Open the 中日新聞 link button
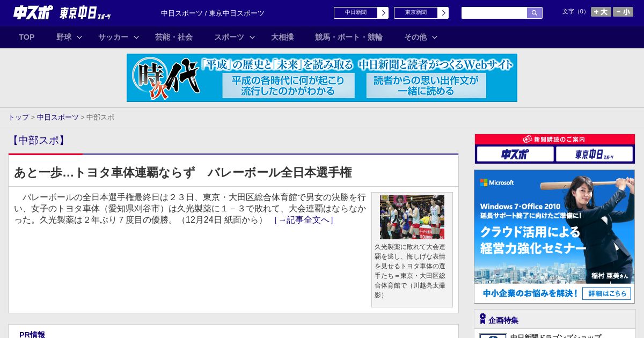Viewport: 644px width, 338px height. pyautogui.click(x=356, y=13)
